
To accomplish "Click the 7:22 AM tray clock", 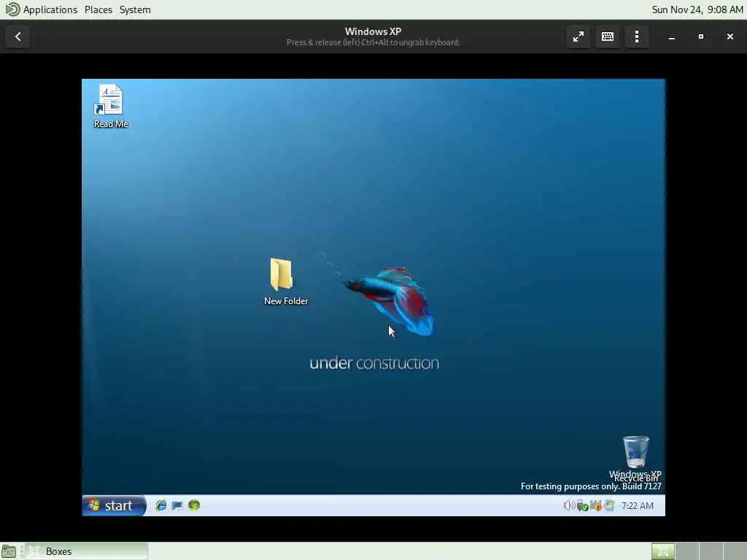I will coord(637,506).
